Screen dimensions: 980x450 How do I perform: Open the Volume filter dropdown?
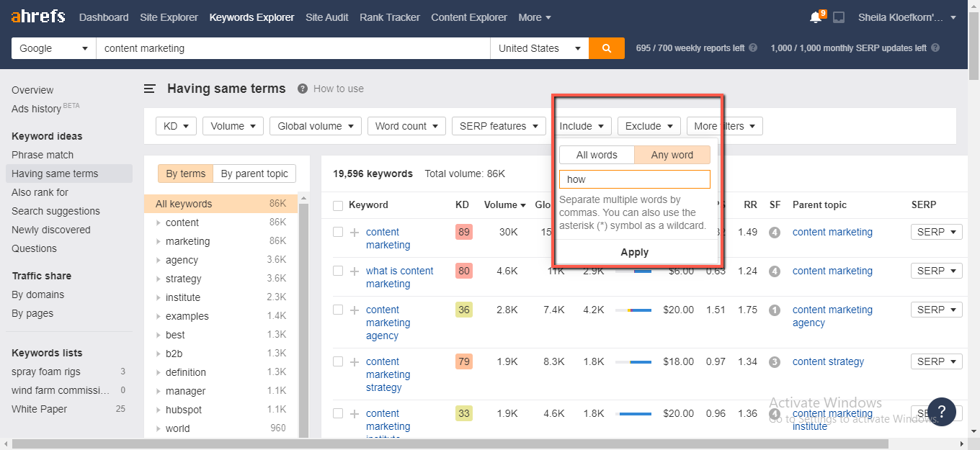233,126
